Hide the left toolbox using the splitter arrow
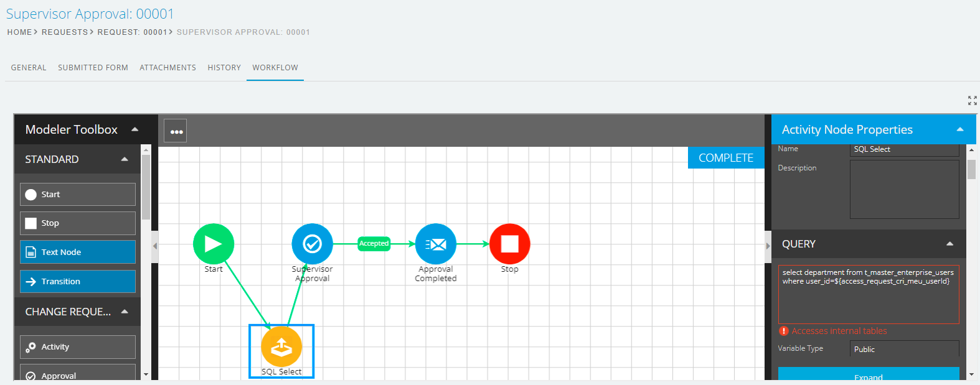 [155, 246]
